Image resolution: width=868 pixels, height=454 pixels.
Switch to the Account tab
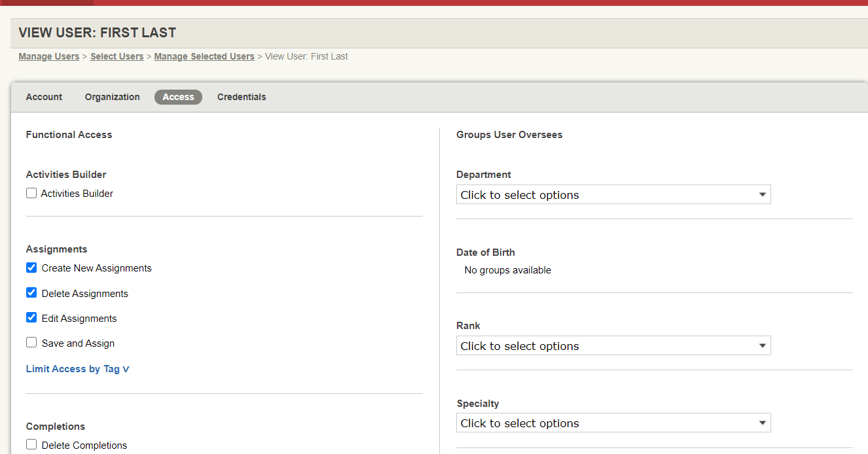pos(44,97)
